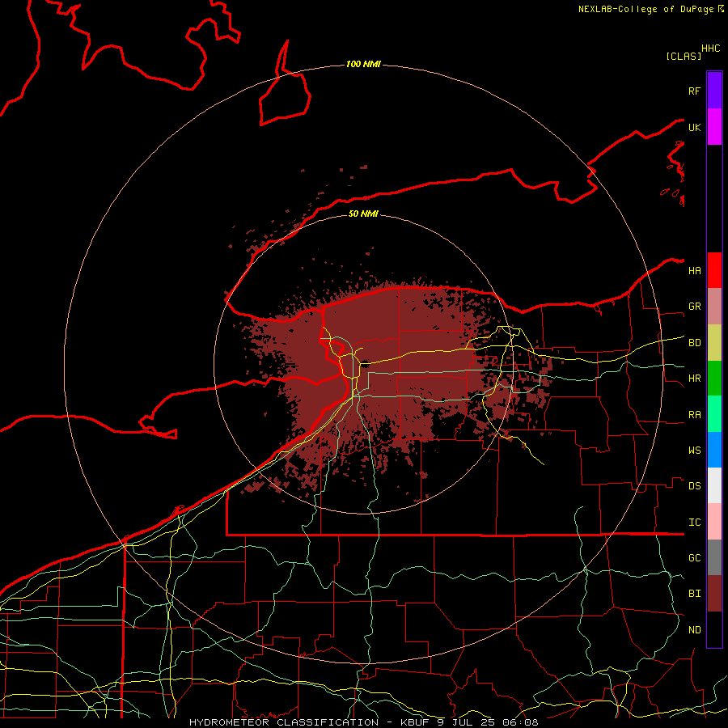Click the UK legend label
728x728 pixels.
694,127
